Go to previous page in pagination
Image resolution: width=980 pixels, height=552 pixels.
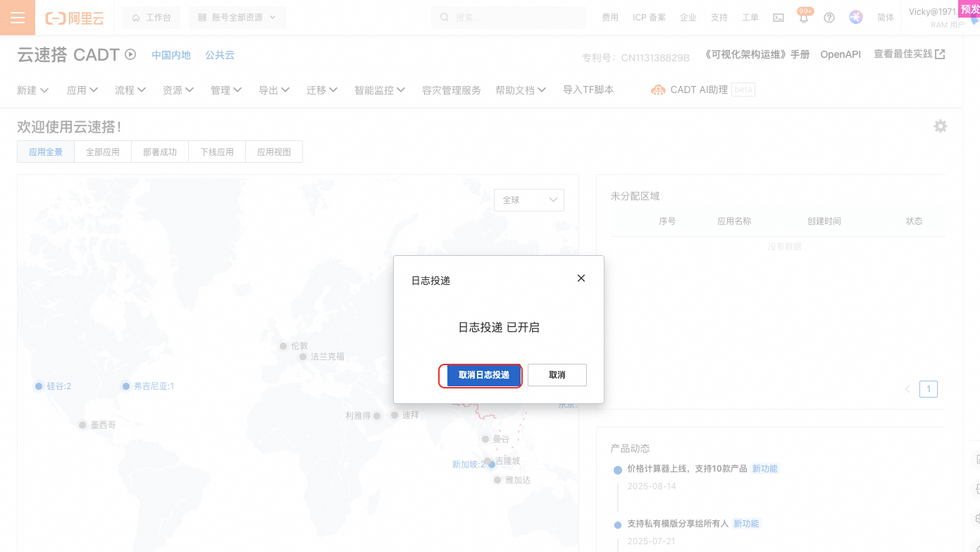[x=907, y=389]
